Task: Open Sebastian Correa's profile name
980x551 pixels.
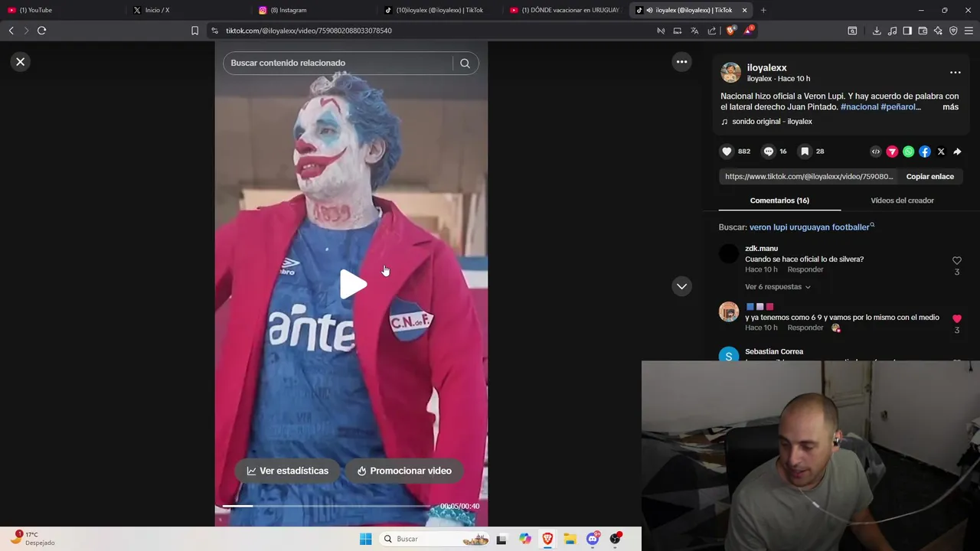Action: [774, 352]
